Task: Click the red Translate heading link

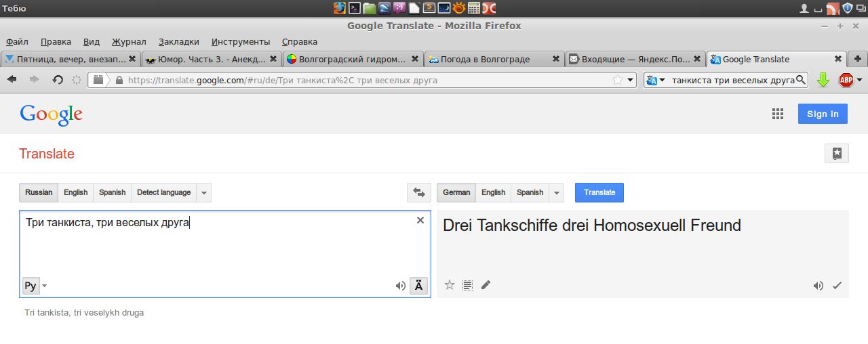Action: tap(47, 154)
